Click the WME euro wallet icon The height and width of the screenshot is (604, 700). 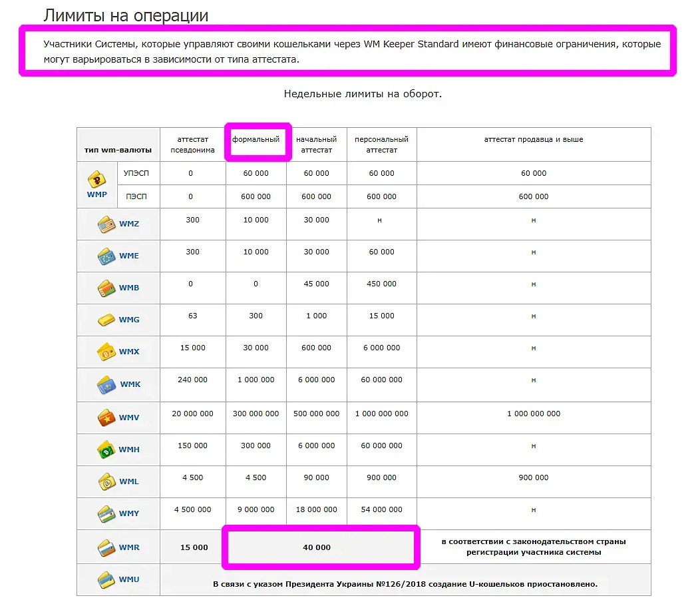[106, 256]
